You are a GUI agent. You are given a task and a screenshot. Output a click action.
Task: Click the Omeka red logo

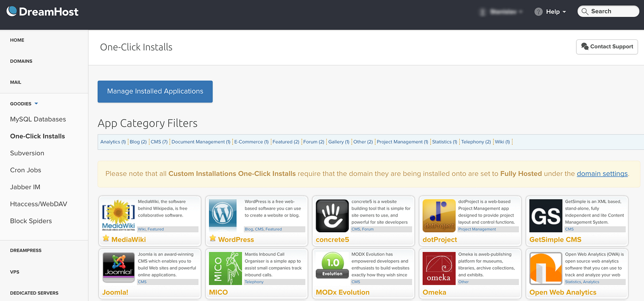click(439, 268)
